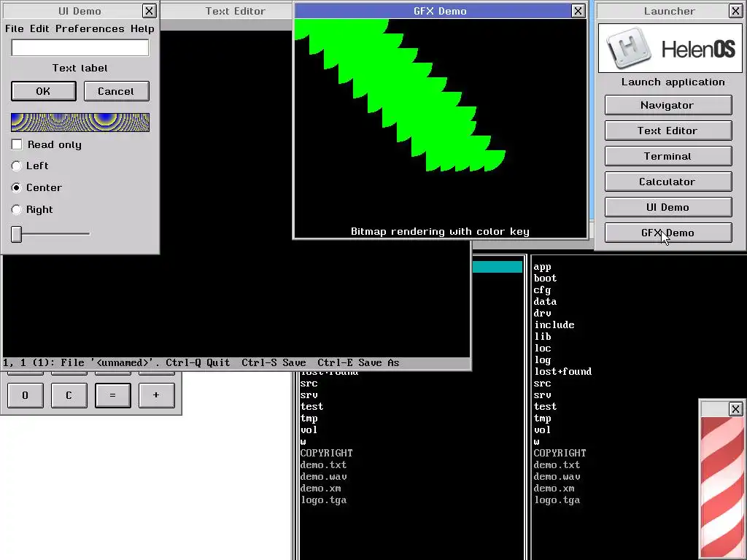Select 'demo.txt' in the left navigator panel

click(x=323, y=464)
